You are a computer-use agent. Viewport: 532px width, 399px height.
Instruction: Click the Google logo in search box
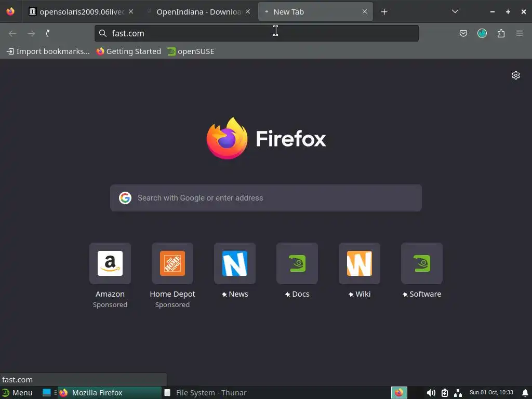click(x=125, y=198)
